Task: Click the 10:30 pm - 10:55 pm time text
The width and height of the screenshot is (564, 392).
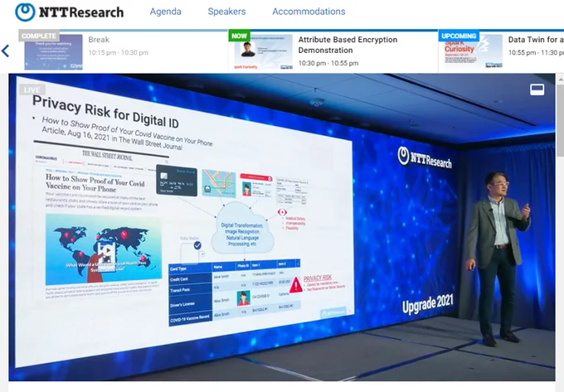Action: click(x=328, y=63)
